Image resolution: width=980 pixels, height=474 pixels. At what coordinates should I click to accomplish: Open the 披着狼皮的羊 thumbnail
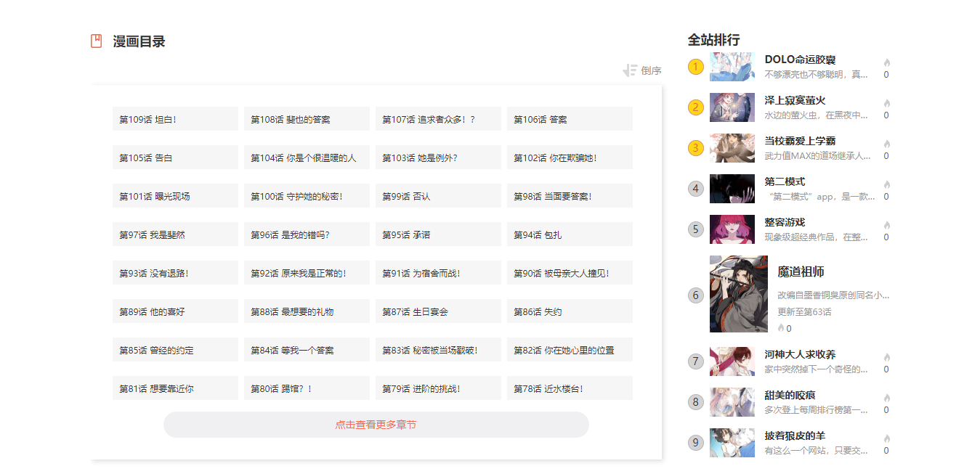tap(732, 443)
